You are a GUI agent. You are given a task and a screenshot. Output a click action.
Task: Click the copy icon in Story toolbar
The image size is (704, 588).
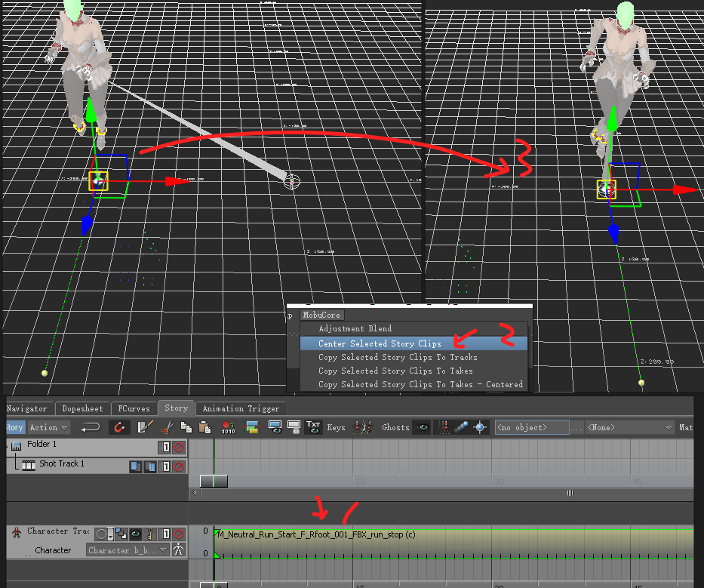186,428
